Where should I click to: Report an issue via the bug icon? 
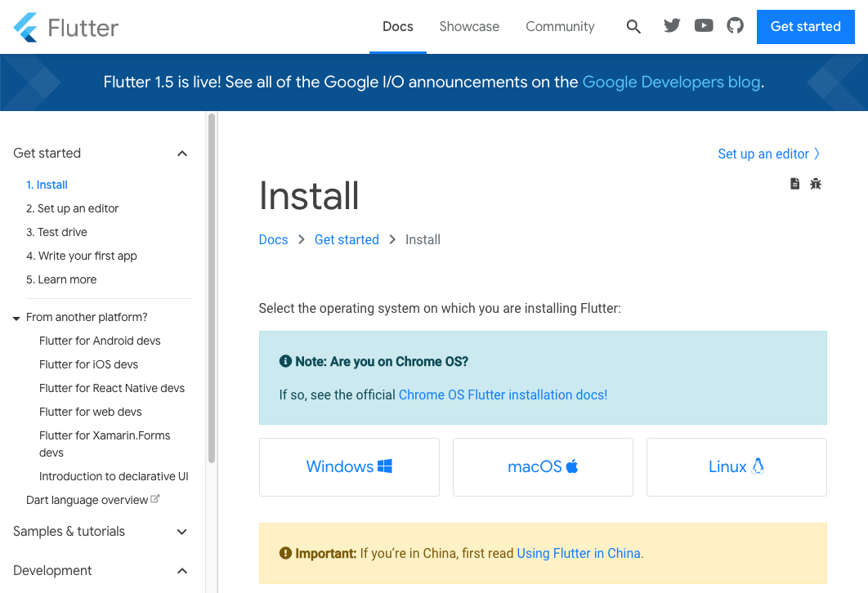tap(816, 184)
